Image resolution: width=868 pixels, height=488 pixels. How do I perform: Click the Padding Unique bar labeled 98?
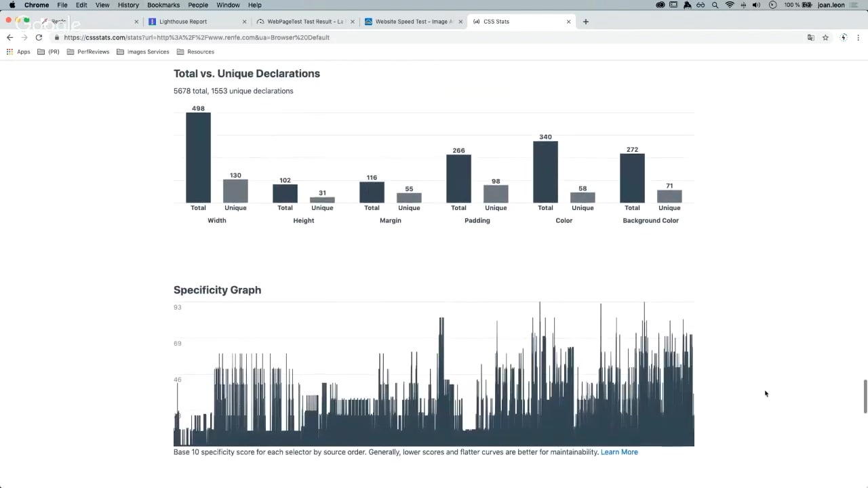click(x=496, y=194)
